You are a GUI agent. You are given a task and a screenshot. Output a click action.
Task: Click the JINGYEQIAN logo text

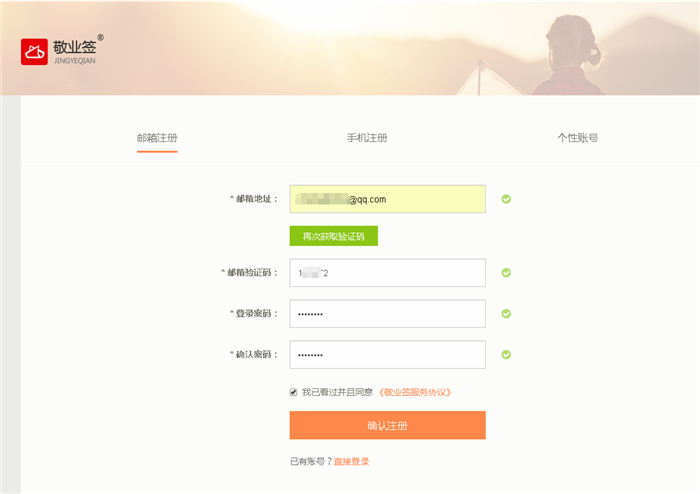[x=74, y=61]
